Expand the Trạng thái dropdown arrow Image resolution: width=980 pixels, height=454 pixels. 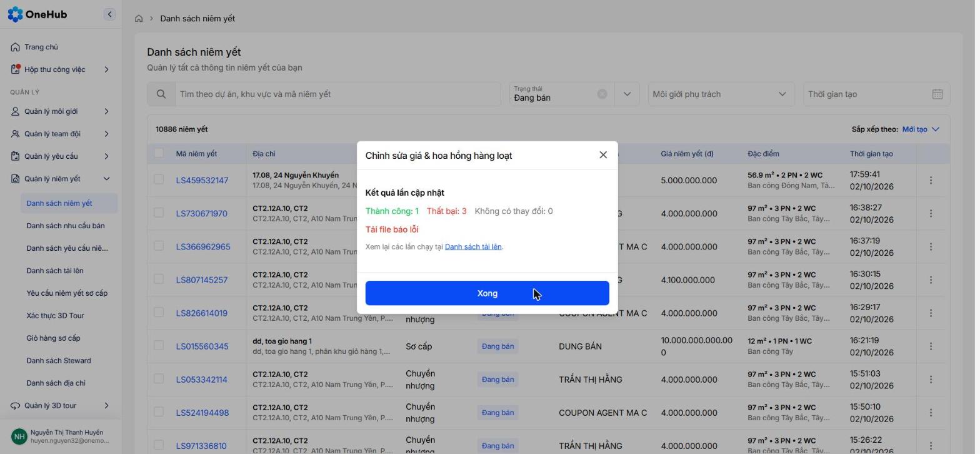[627, 94]
